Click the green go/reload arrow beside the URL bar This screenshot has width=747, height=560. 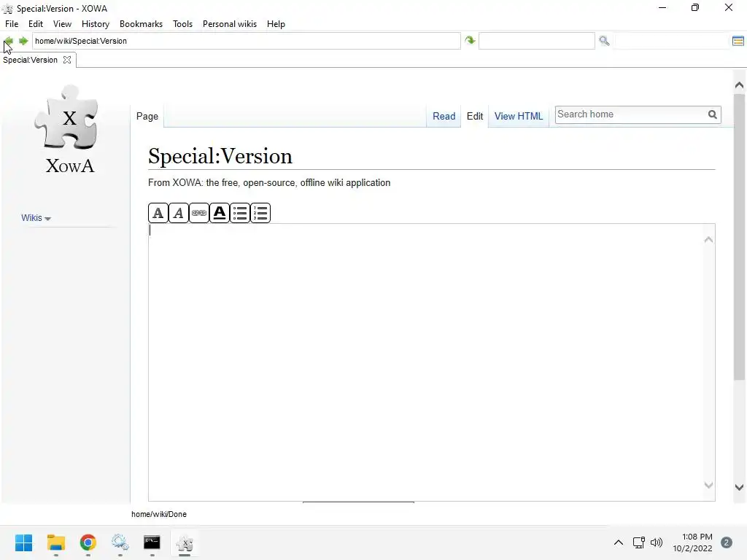[471, 41]
